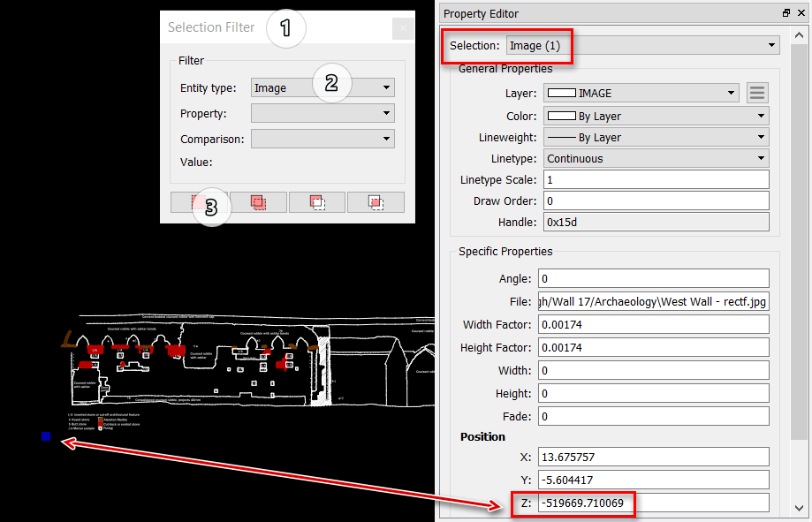The width and height of the screenshot is (812, 522).
Task: Click the replace selection filter button
Action: (x=200, y=202)
